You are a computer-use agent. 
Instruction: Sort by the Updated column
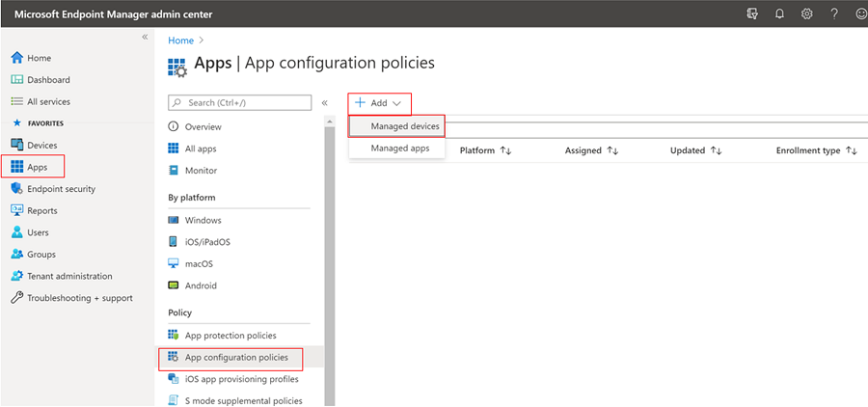[x=695, y=150]
